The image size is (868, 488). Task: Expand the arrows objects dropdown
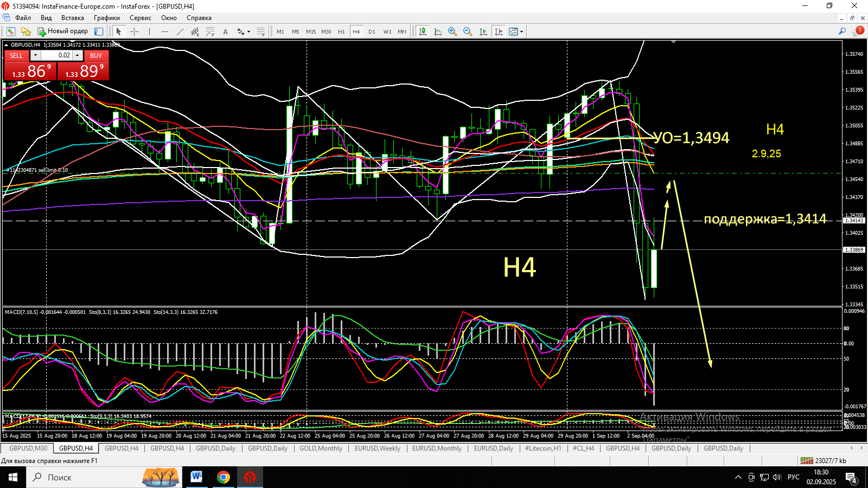point(248,31)
